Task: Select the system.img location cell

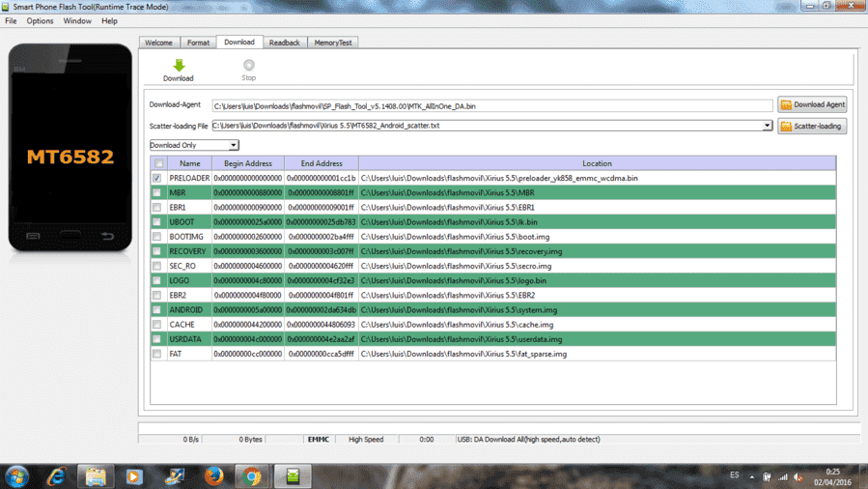Action: click(x=598, y=310)
